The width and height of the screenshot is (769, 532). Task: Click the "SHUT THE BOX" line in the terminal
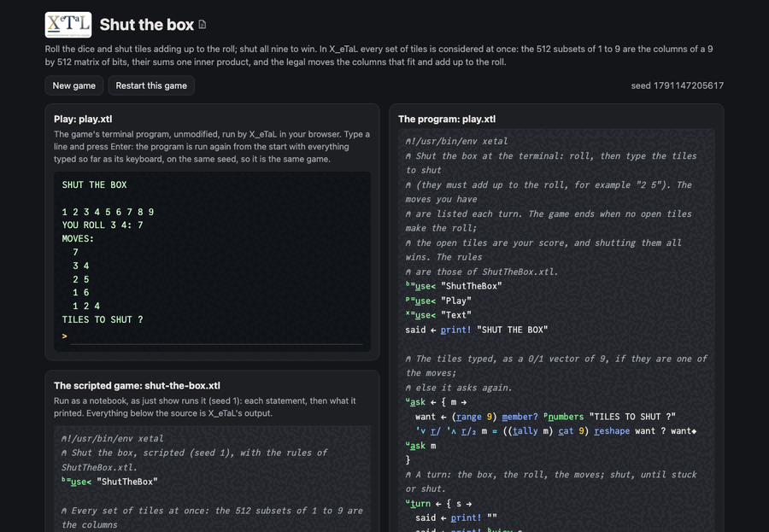94,184
